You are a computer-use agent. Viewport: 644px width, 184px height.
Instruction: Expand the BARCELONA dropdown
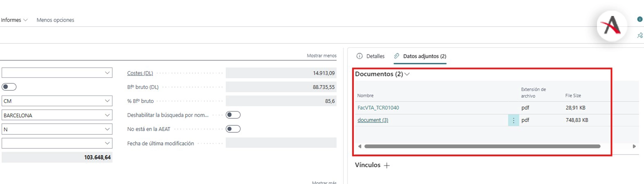[57, 115]
